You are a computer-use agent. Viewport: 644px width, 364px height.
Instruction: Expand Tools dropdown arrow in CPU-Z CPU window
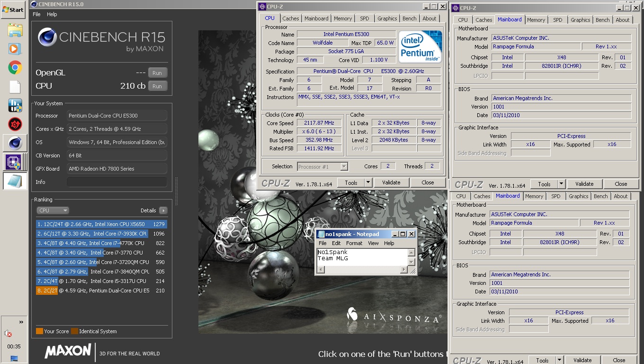(x=368, y=182)
